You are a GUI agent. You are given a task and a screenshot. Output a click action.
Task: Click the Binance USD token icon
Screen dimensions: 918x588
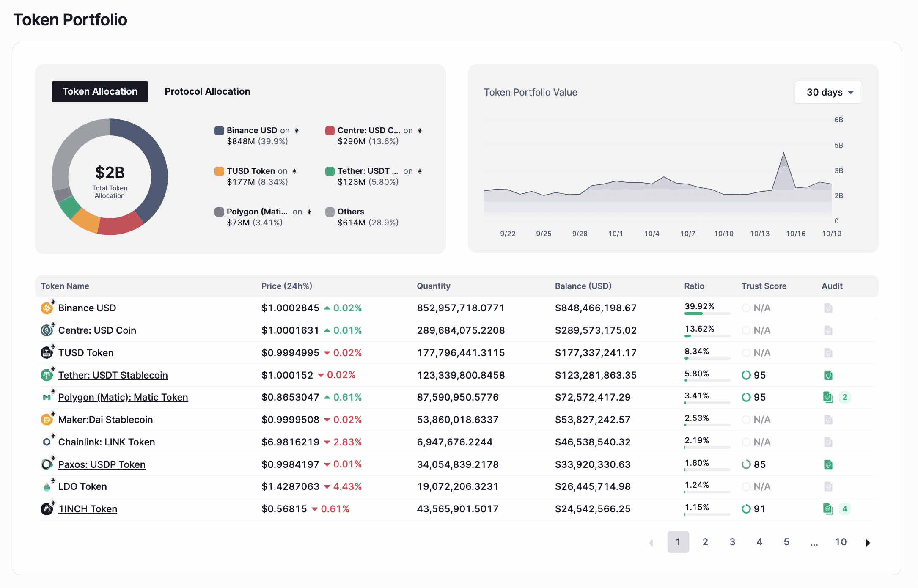(x=47, y=308)
